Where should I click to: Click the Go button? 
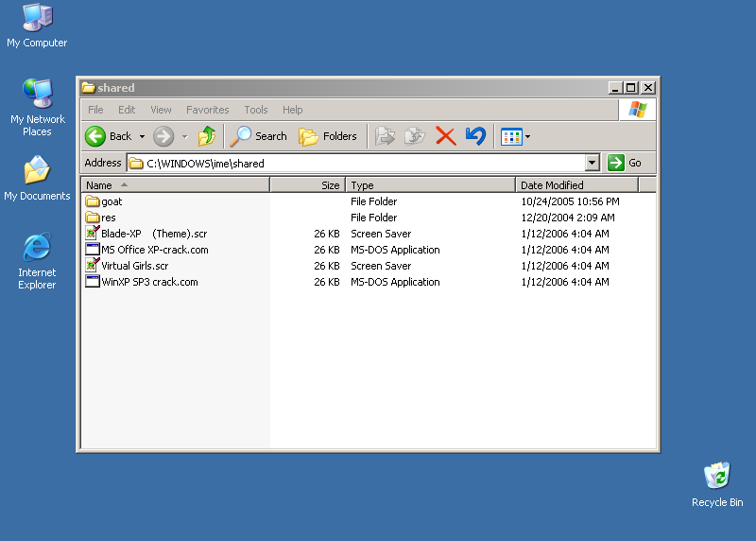625,163
